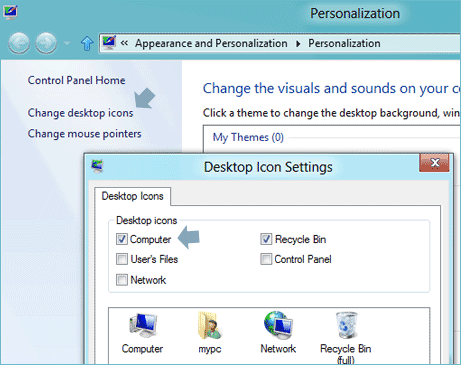The width and height of the screenshot is (461, 365).
Task: Select the Computer icon in preview list
Action: (143, 333)
